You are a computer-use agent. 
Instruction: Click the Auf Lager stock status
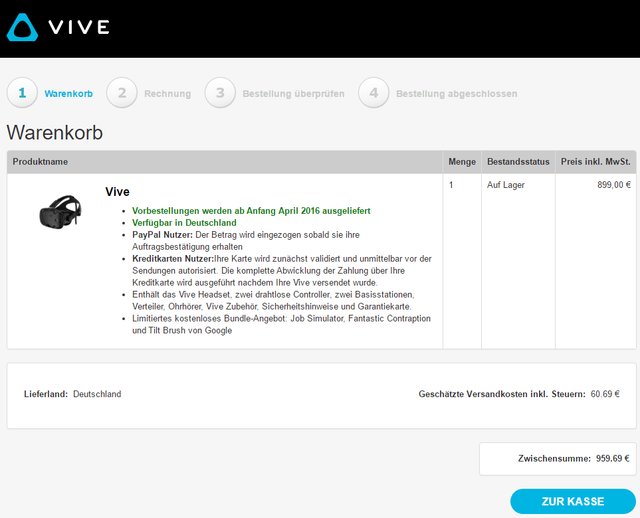(x=506, y=185)
